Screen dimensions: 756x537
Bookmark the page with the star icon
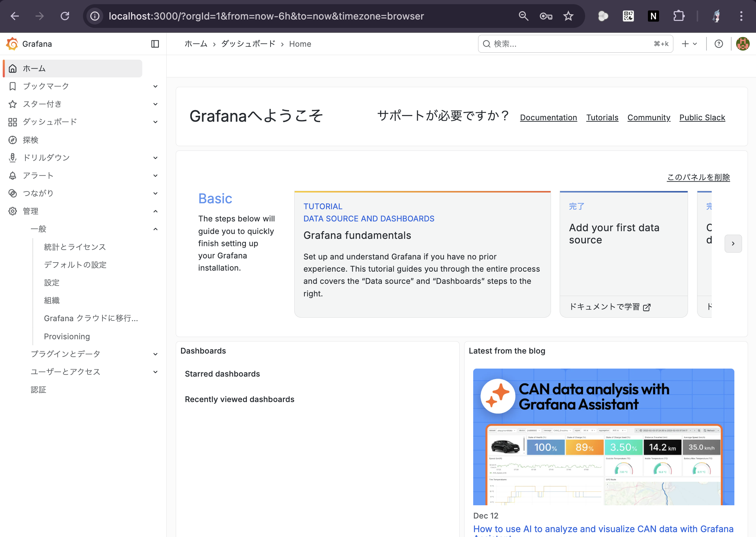(x=568, y=16)
